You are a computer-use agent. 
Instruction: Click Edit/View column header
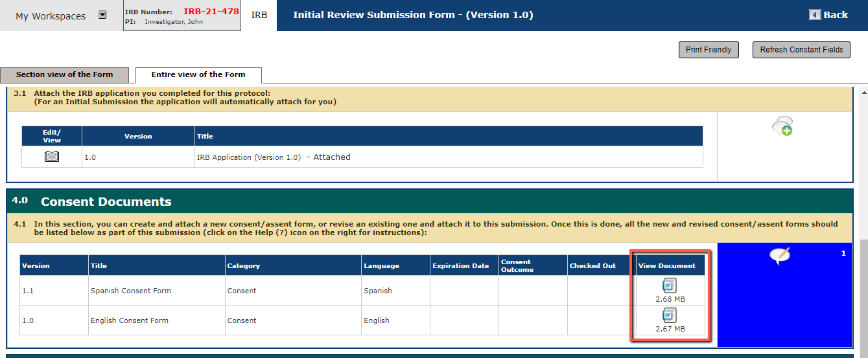[52, 136]
